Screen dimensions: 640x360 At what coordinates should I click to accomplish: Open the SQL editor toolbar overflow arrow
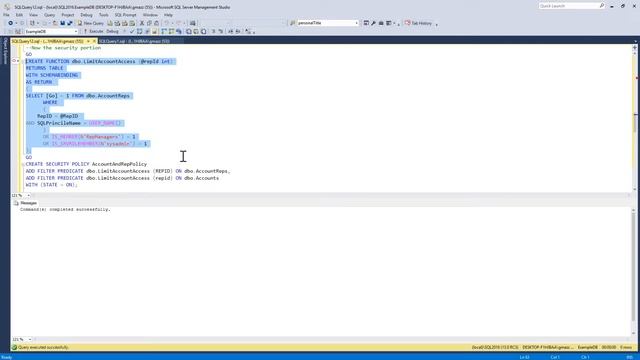(254, 32)
